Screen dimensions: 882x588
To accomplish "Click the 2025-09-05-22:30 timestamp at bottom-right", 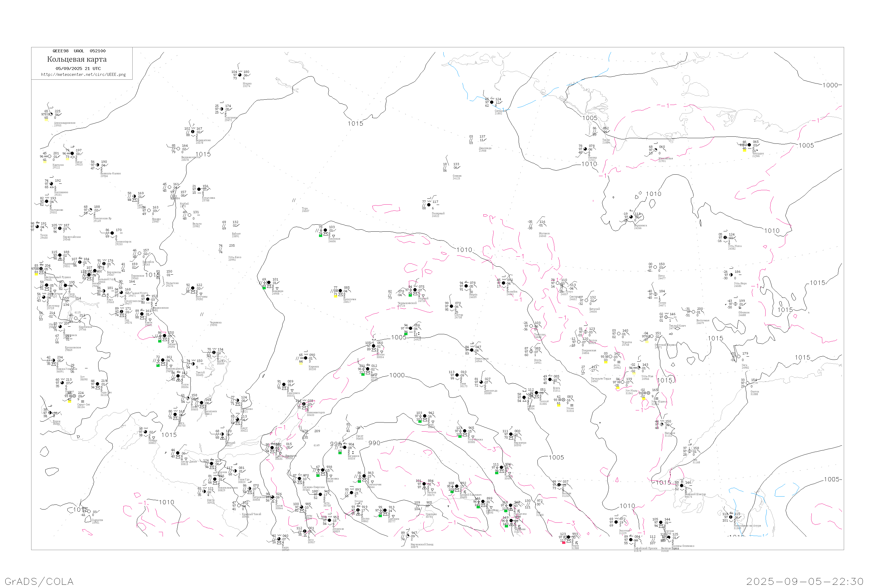I will [x=805, y=581].
